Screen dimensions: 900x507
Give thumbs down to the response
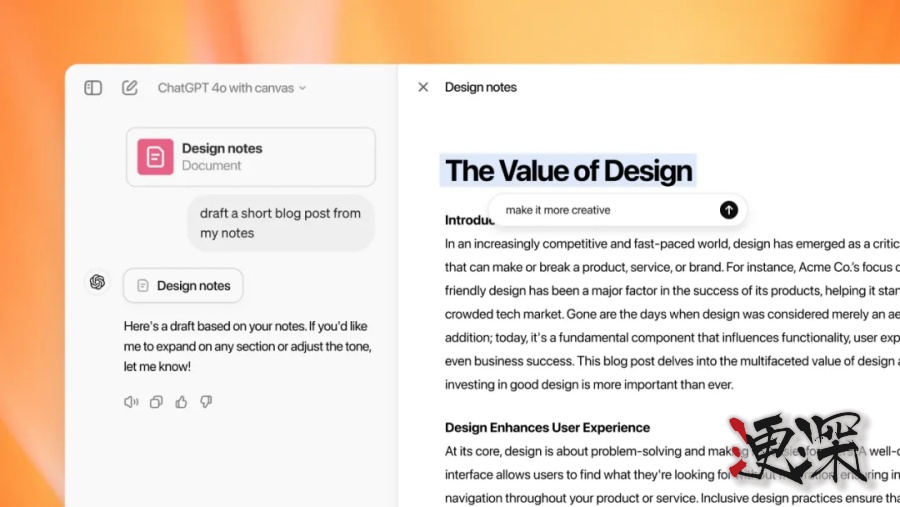pyautogui.click(x=206, y=402)
